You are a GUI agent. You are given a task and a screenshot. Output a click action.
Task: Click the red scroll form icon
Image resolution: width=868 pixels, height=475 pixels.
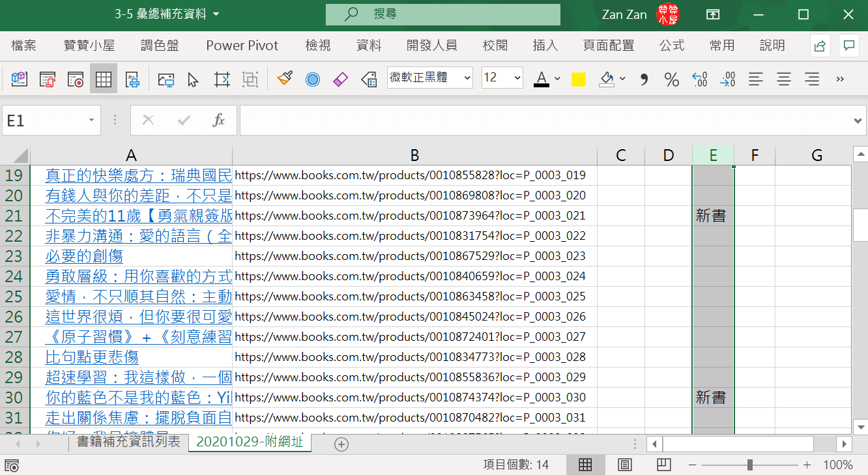click(x=48, y=79)
